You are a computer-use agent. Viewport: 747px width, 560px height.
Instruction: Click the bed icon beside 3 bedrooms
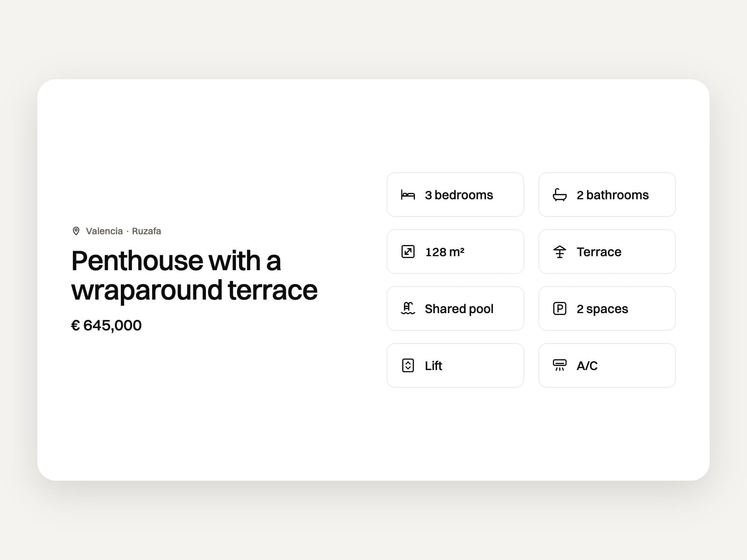(x=408, y=195)
